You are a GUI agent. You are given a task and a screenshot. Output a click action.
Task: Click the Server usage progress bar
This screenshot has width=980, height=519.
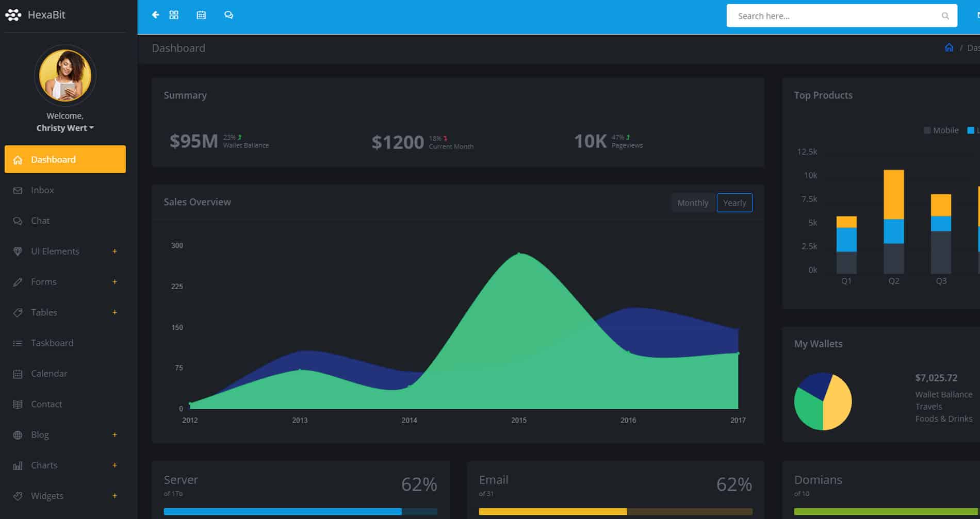(x=300, y=512)
